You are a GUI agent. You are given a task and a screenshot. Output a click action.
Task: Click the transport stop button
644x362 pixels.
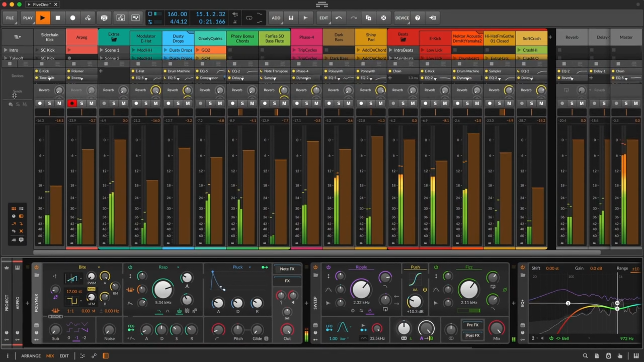(58, 18)
